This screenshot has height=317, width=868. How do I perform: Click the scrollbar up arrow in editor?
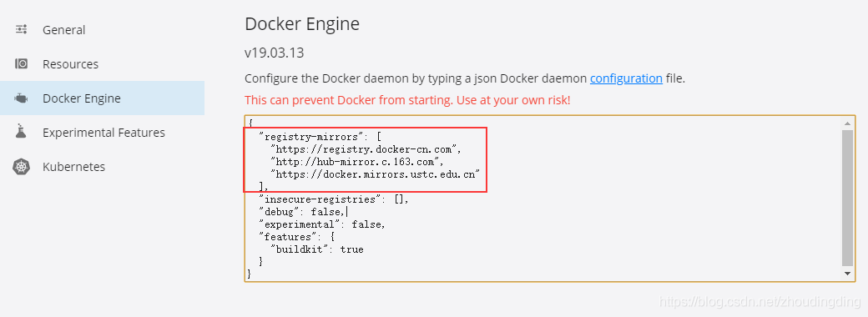coord(847,123)
